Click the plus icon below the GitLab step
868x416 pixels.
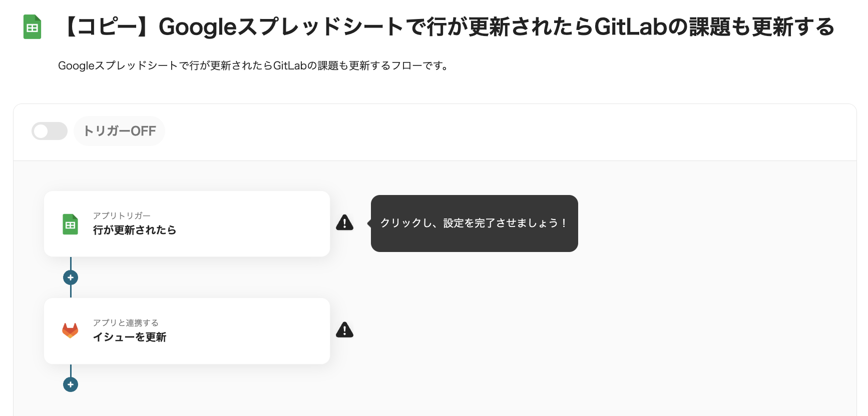point(71,384)
